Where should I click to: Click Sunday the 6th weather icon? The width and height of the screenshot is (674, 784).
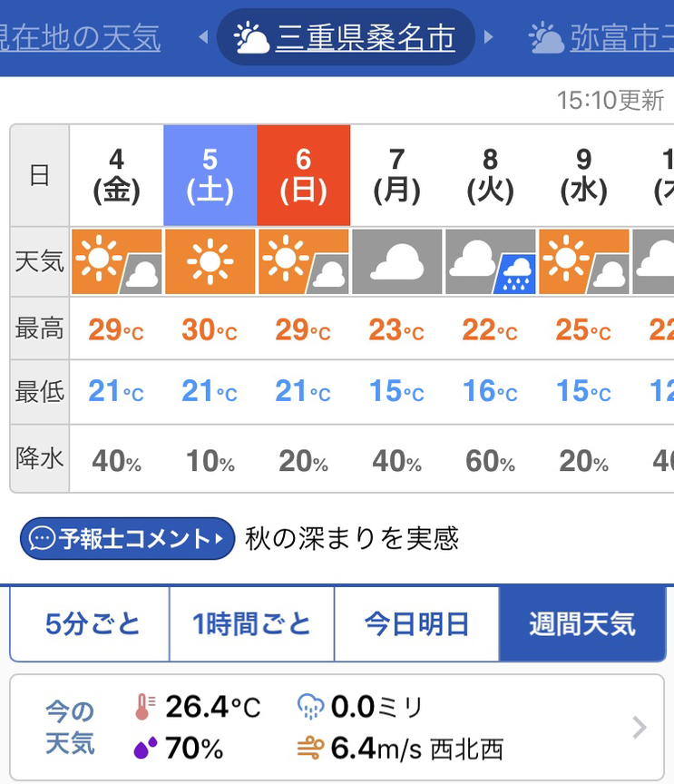pos(303,262)
